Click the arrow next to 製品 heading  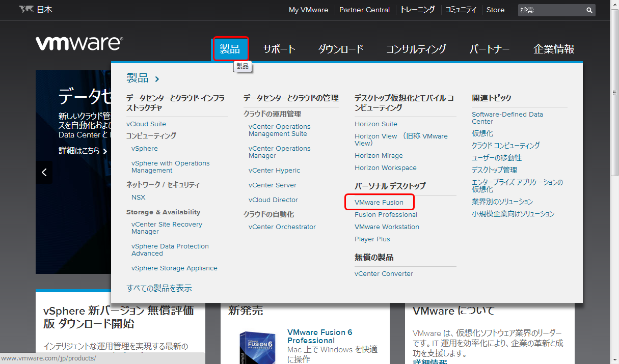point(157,79)
